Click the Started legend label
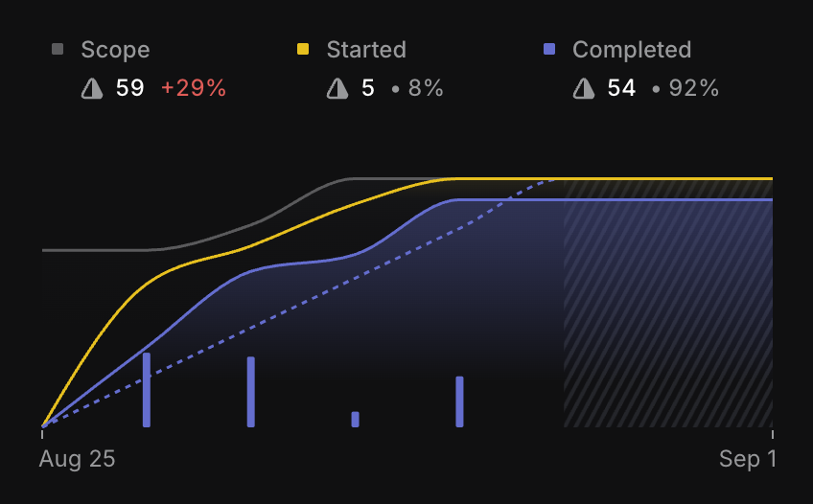The height and width of the screenshot is (504, 813). [366, 50]
